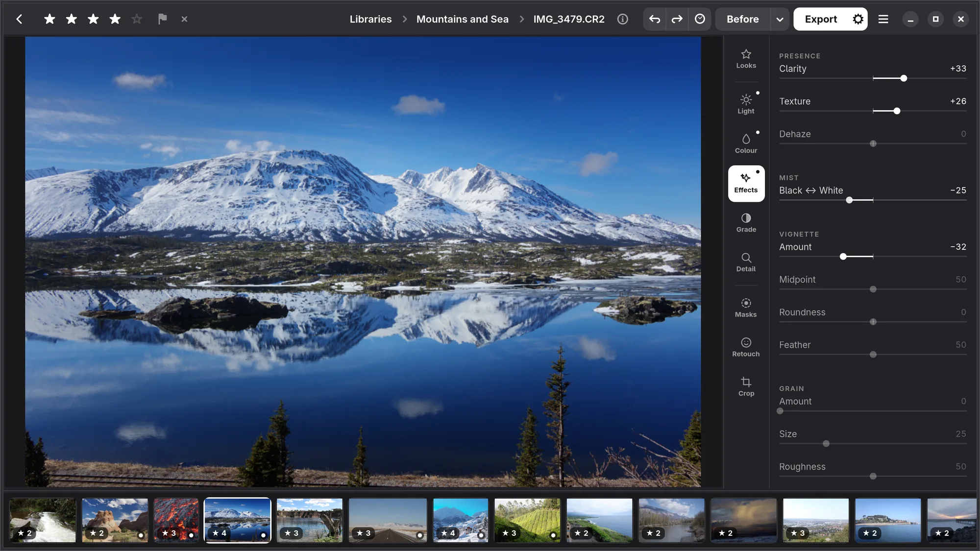This screenshot has height=551, width=980.
Task: Open the Retouch panel
Action: point(746,347)
